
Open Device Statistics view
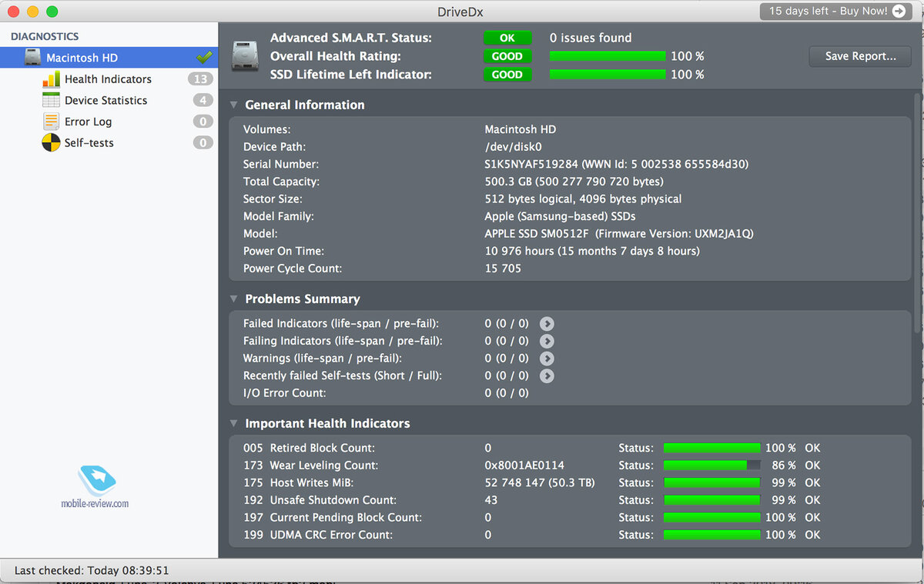tap(109, 100)
